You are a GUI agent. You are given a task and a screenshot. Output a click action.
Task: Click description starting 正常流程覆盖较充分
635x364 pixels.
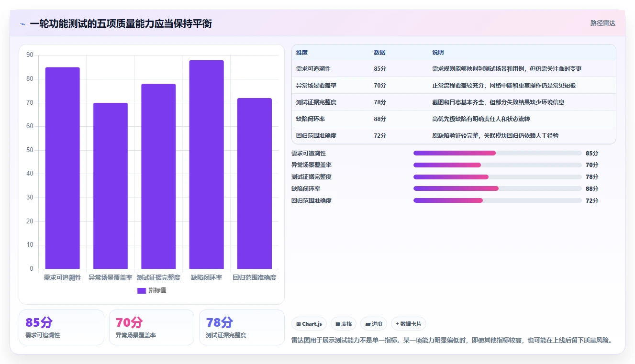[x=504, y=86]
